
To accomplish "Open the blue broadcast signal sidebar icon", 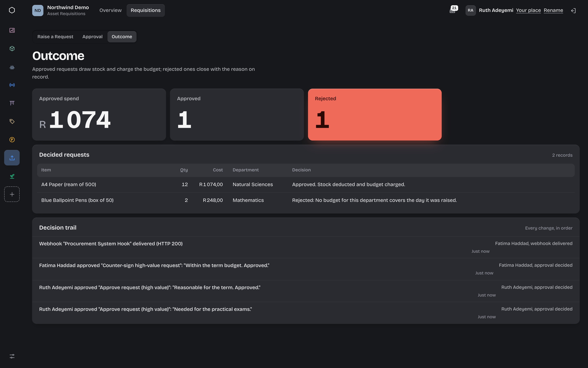I will 12,85.
